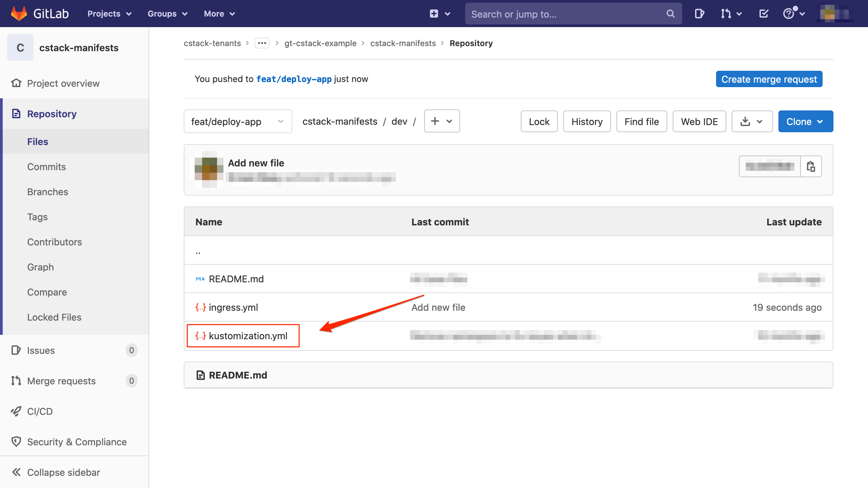Open the add-file plus dropdown beside the path
The height and width of the screenshot is (488, 868).
tap(442, 121)
